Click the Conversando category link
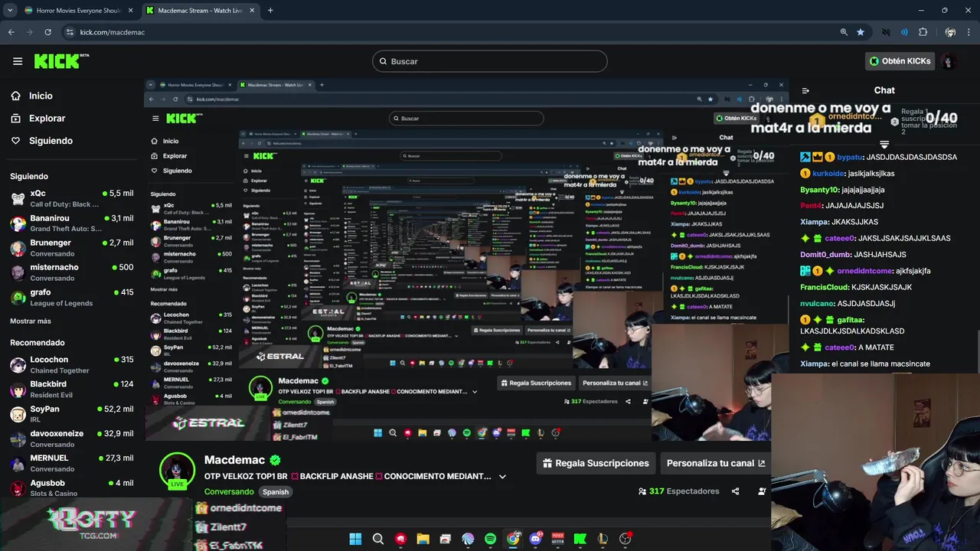The image size is (980, 551). [229, 492]
